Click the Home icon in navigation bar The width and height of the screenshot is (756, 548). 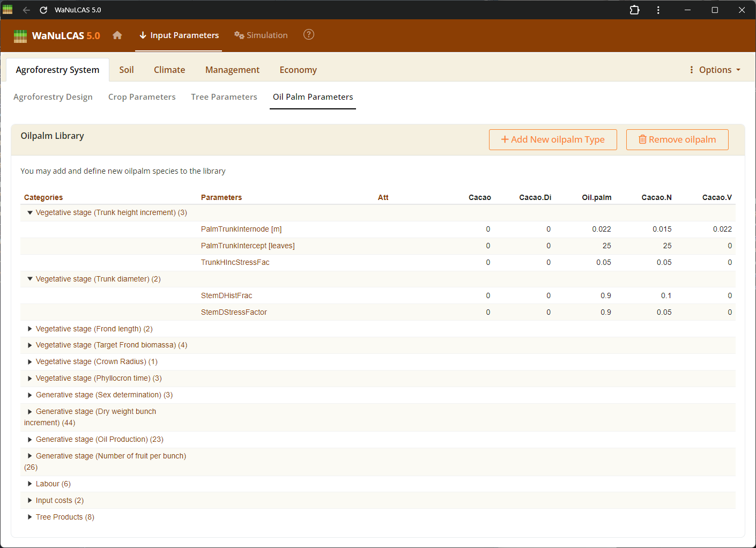tap(117, 35)
